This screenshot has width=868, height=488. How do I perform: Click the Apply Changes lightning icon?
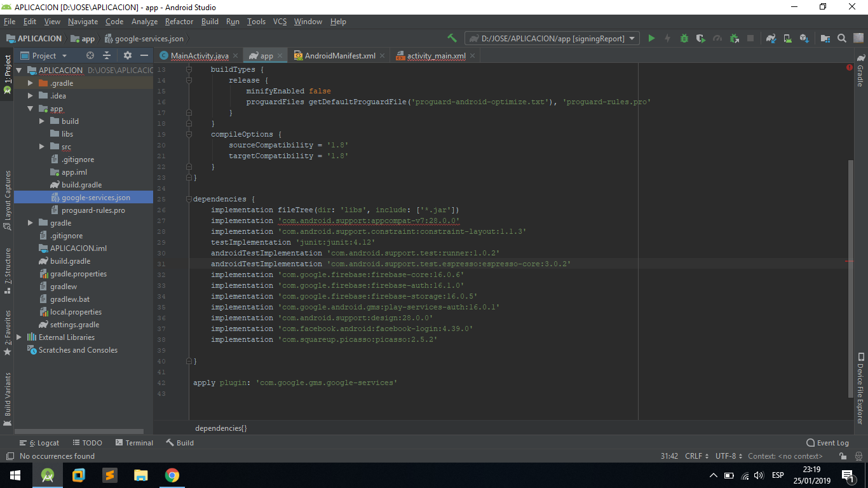[668, 38]
